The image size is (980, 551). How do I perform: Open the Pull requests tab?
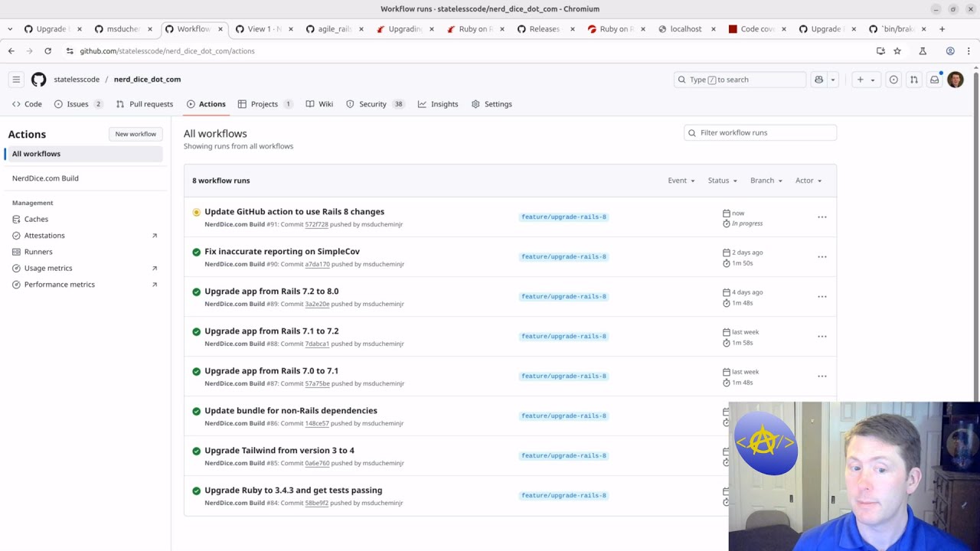coord(145,104)
